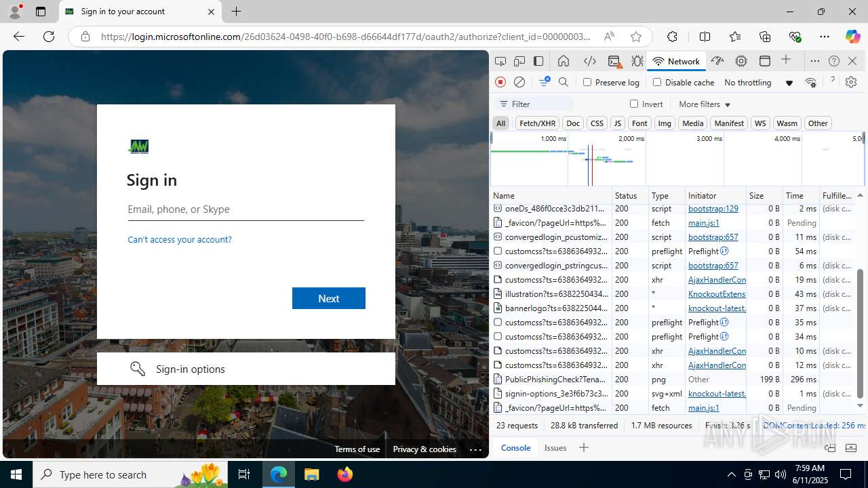Viewport: 868px width, 488px height.
Task: Open the No throttling dropdown
Action: pos(758,82)
